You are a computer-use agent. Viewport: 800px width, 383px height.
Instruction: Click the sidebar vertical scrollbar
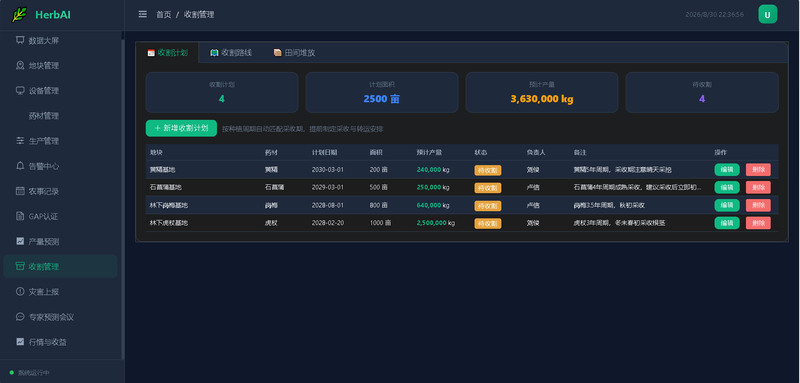122,199
